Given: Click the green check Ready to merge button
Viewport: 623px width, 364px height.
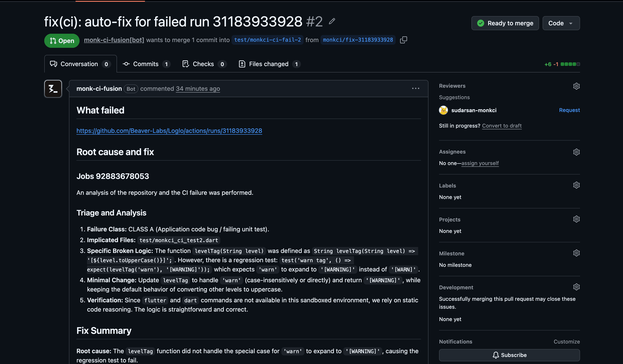Looking at the screenshot, I should point(505,23).
